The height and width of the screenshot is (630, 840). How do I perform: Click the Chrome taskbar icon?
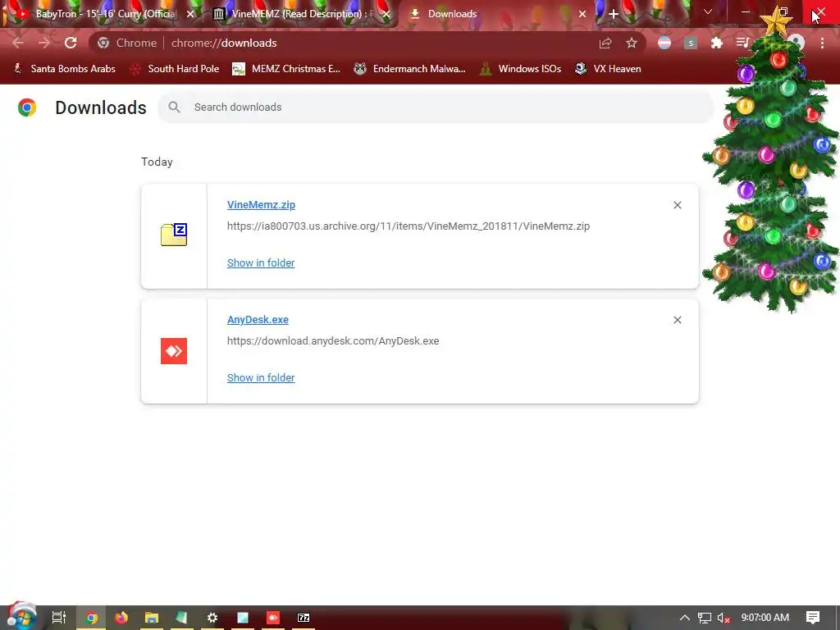coord(91,618)
